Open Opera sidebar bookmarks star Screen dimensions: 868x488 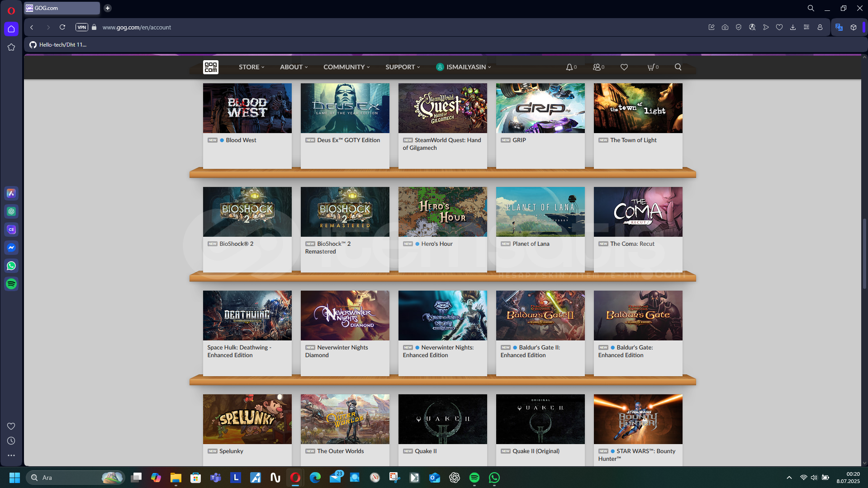point(11,47)
